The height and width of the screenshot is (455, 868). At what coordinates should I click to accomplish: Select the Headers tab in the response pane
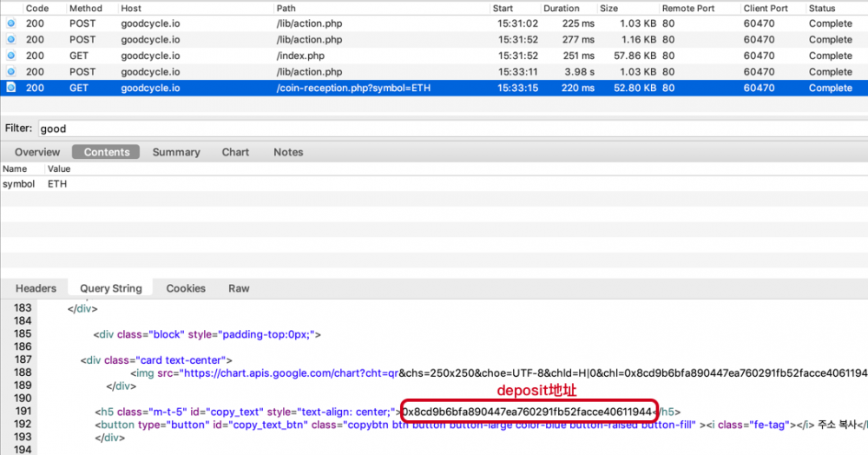[x=36, y=288]
